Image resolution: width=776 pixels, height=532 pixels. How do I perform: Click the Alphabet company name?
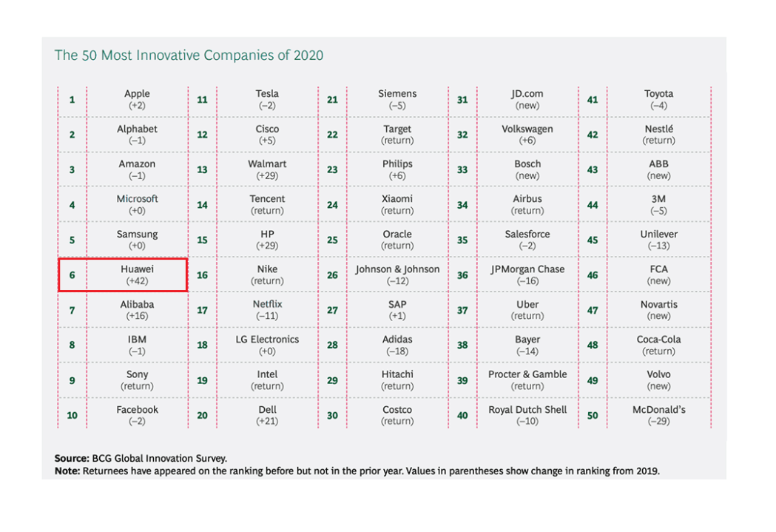137,129
